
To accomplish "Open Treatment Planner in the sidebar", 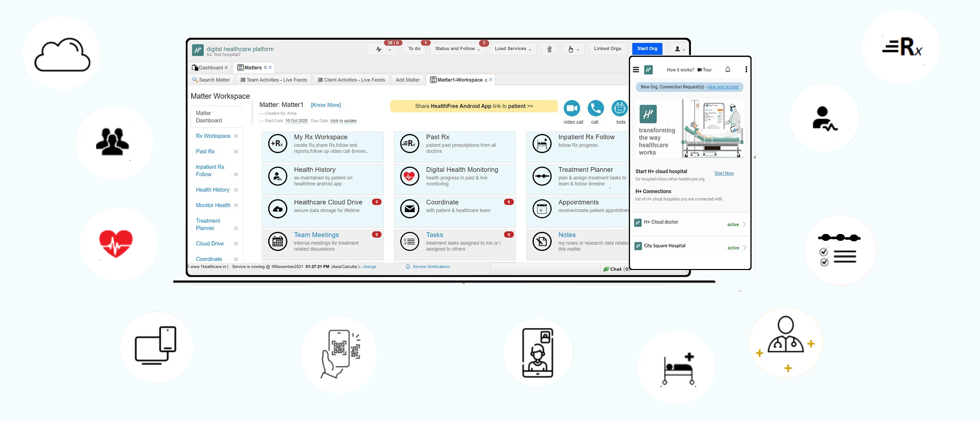I will (208, 225).
